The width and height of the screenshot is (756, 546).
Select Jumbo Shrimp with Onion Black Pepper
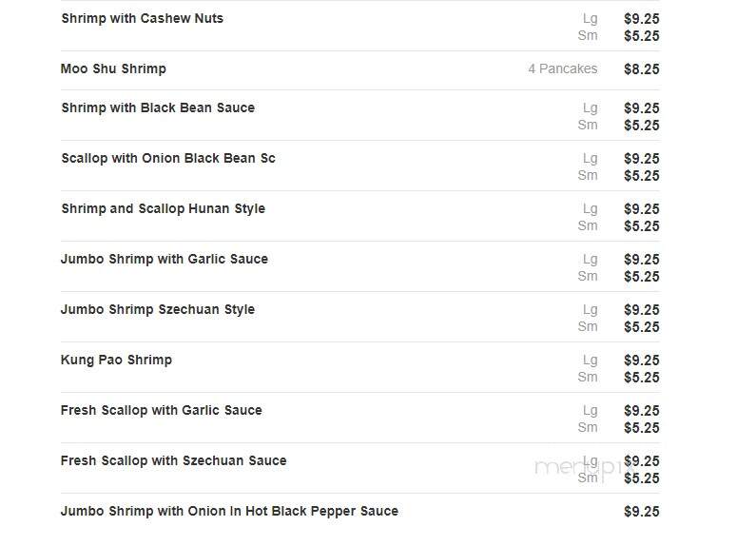pos(229,511)
